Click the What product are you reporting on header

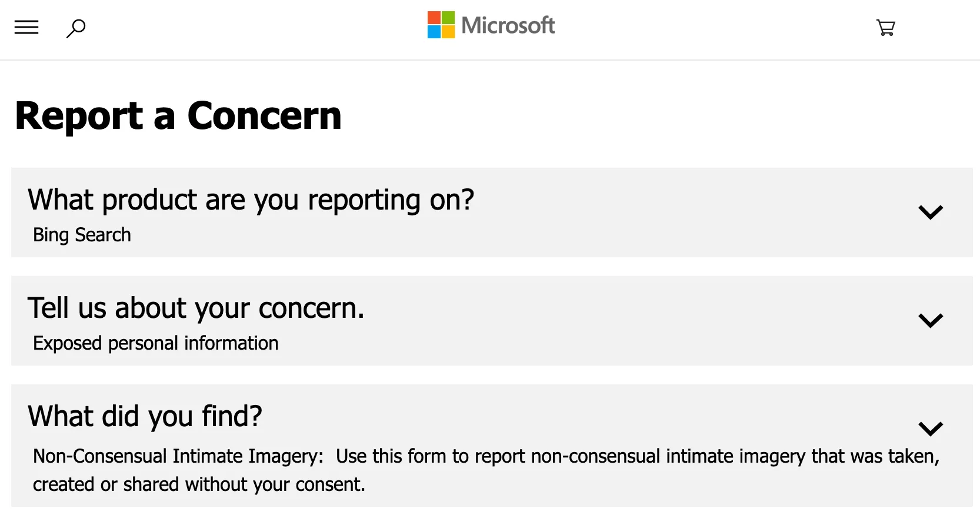251,200
